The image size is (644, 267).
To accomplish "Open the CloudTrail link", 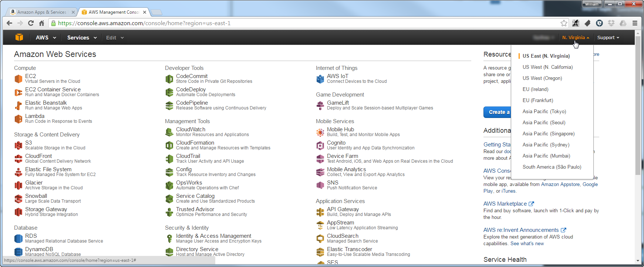I will click(188, 156).
